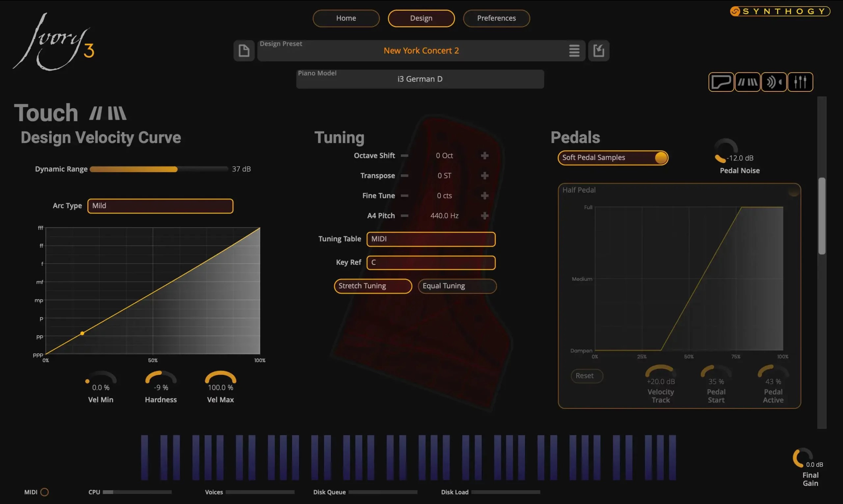Decrease Transpose with minus icon
The image size is (843, 504).
tap(404, 176)
